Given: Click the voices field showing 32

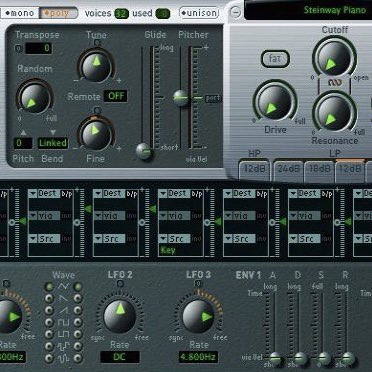Looking at the screenshot, I should (x=121, y=14).
